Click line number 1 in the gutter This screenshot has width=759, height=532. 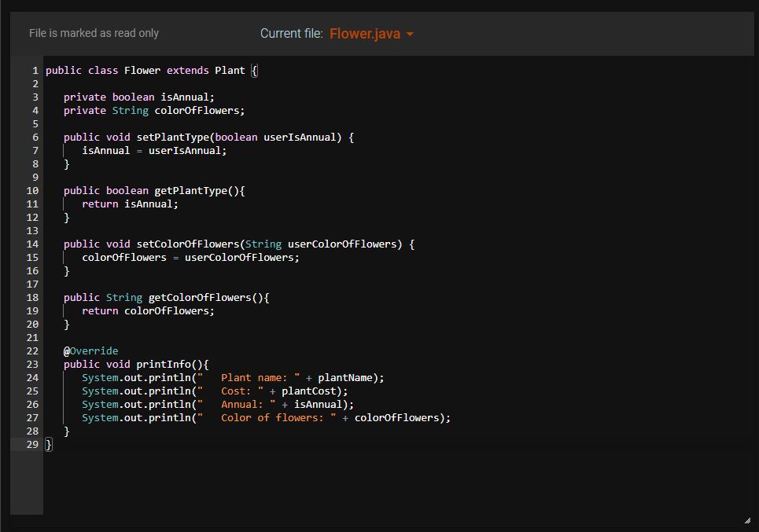point(35,70)
